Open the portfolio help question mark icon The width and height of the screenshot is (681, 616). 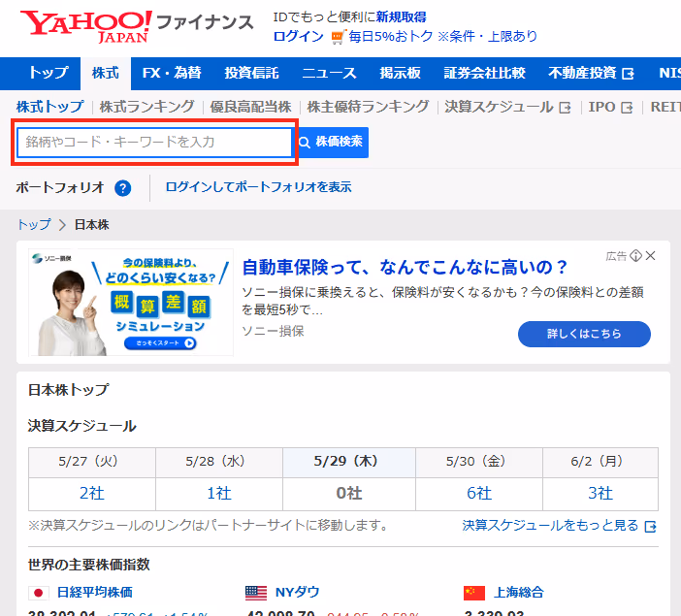123,188
